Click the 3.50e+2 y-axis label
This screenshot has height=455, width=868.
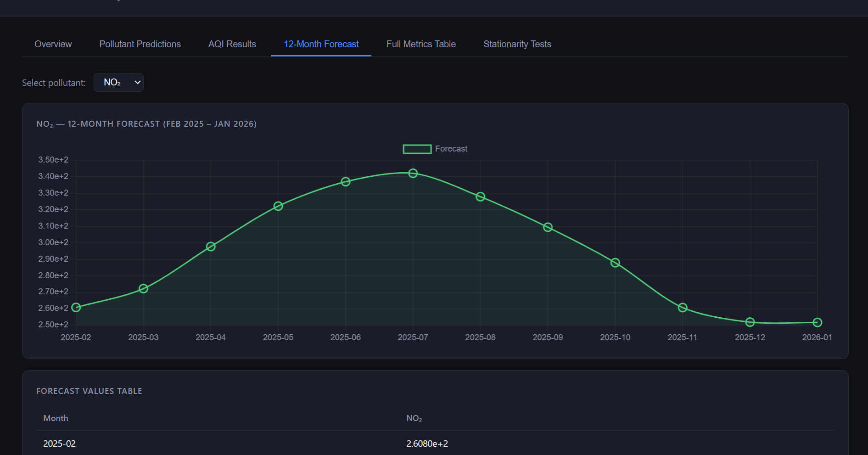click(53, 160)
